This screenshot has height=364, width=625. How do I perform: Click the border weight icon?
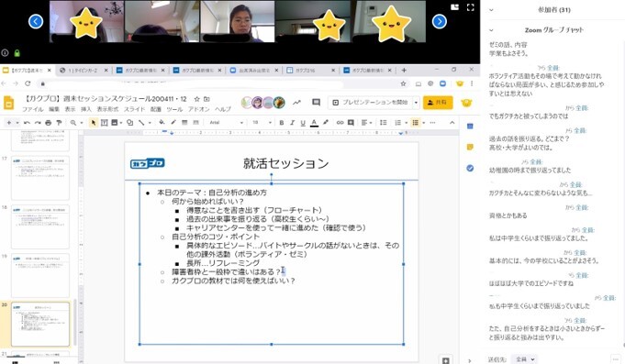(x=184, y=123)
